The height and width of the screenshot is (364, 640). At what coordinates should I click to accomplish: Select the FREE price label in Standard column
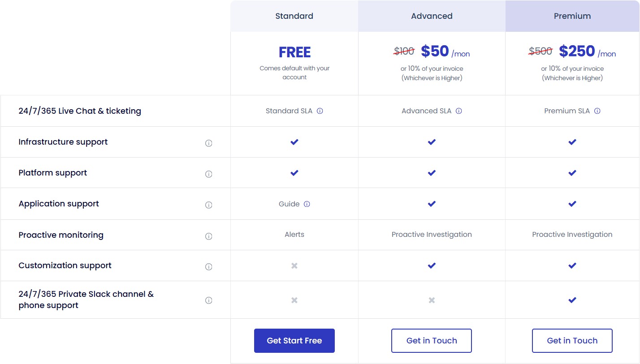pyautogui.click(x=294, y=52)
